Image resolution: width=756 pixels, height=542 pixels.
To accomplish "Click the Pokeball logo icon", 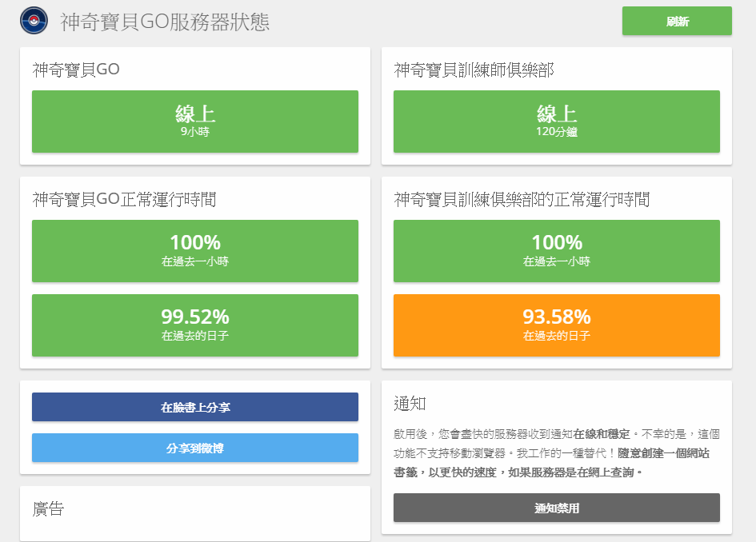I will click(x=34, y=22).
